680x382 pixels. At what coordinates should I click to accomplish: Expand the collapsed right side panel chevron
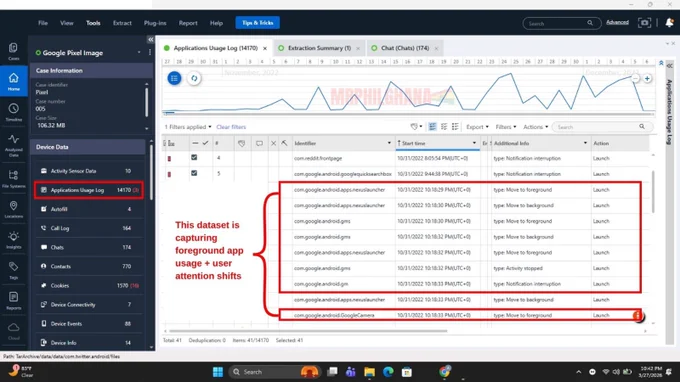670,66
